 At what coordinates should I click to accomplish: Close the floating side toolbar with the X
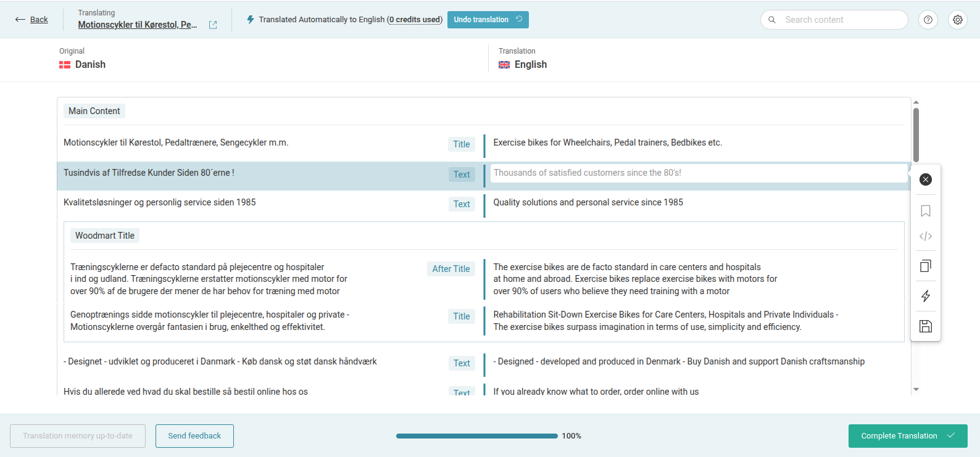pos(926,179)
